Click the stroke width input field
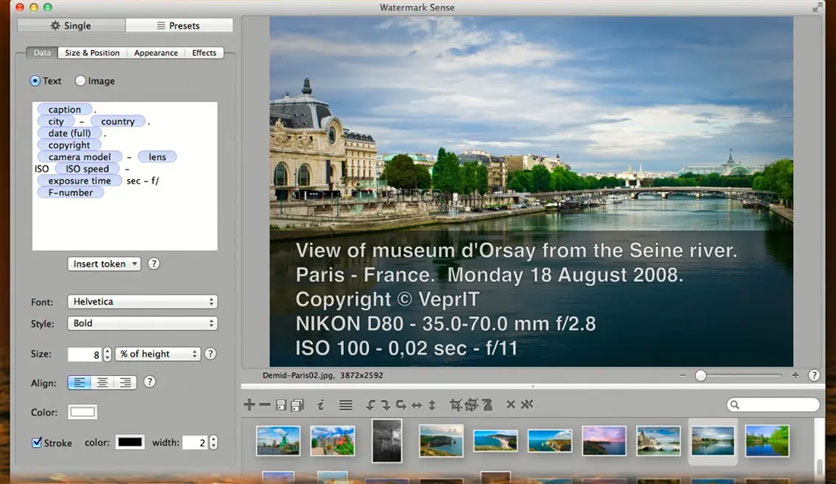 coord(195,442)
